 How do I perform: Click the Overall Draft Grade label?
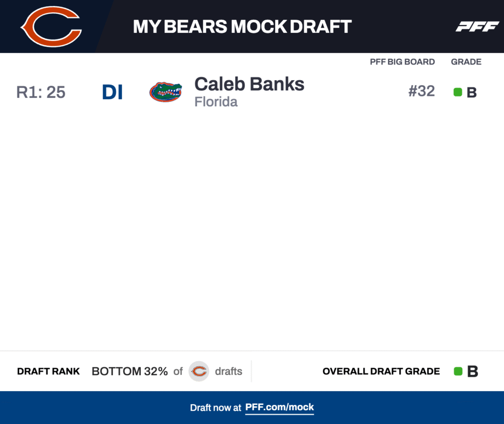[x=381, y=371]
